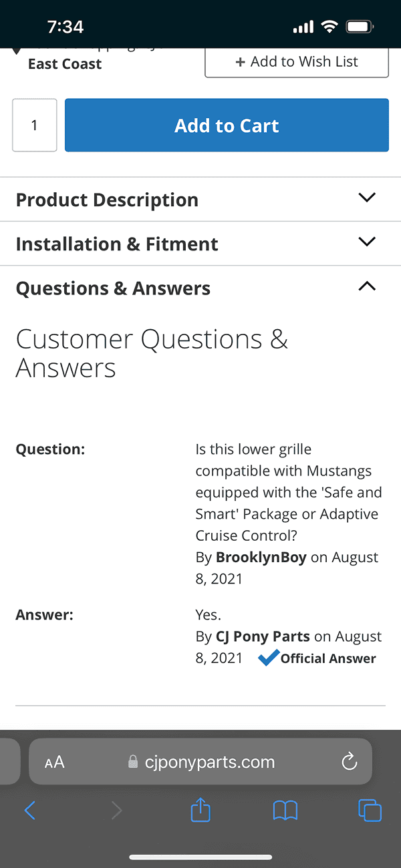Tap the blue Official Answer checkmark

[x=268, y=658]
